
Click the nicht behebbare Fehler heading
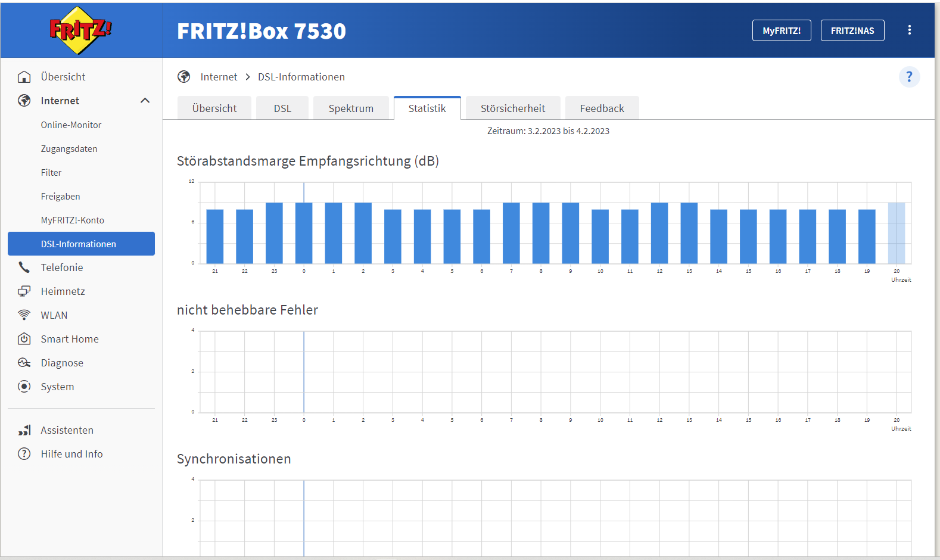tap(247, 310)
